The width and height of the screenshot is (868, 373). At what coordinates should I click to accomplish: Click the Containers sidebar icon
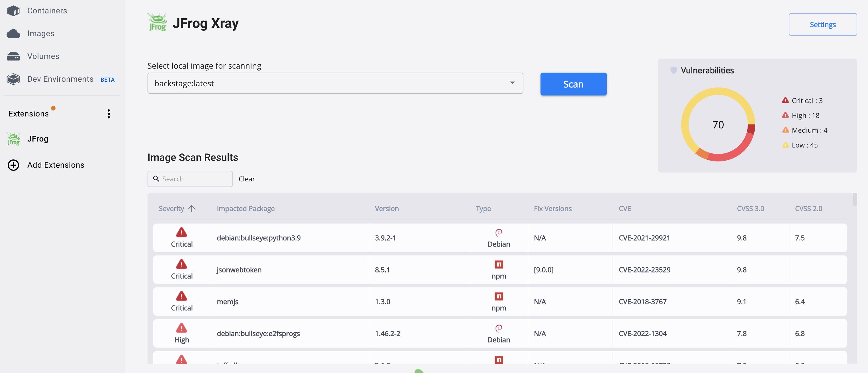(13, 11)
